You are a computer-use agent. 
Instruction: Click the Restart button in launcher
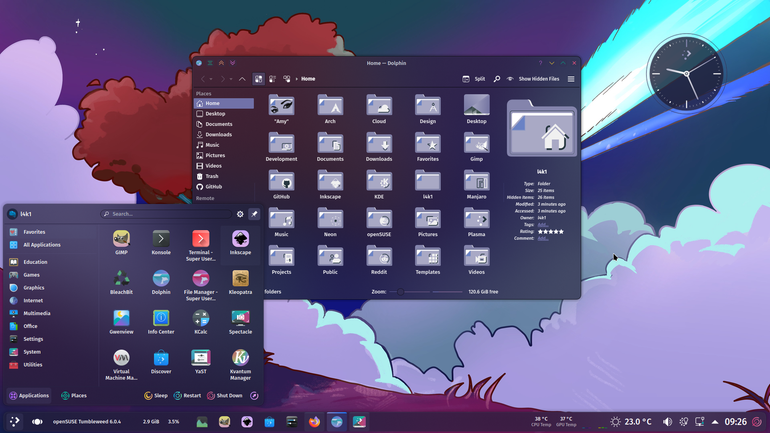(x=187, y=395)
